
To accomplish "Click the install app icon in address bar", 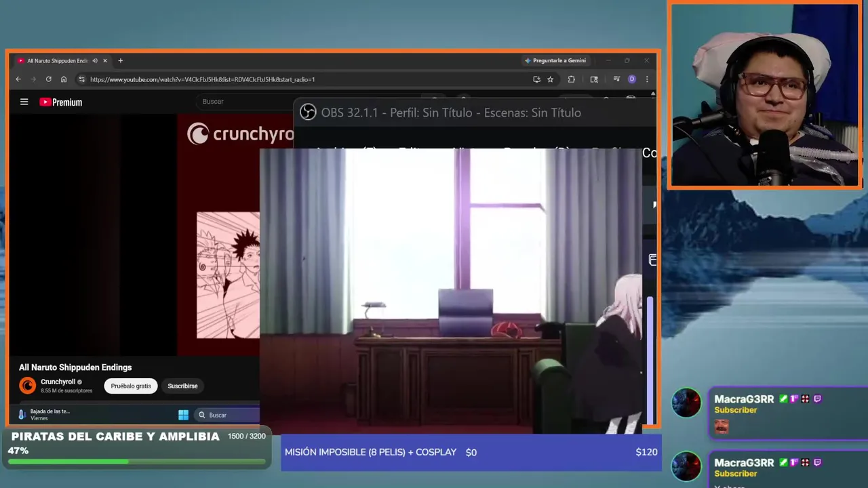I will (536, 79).
